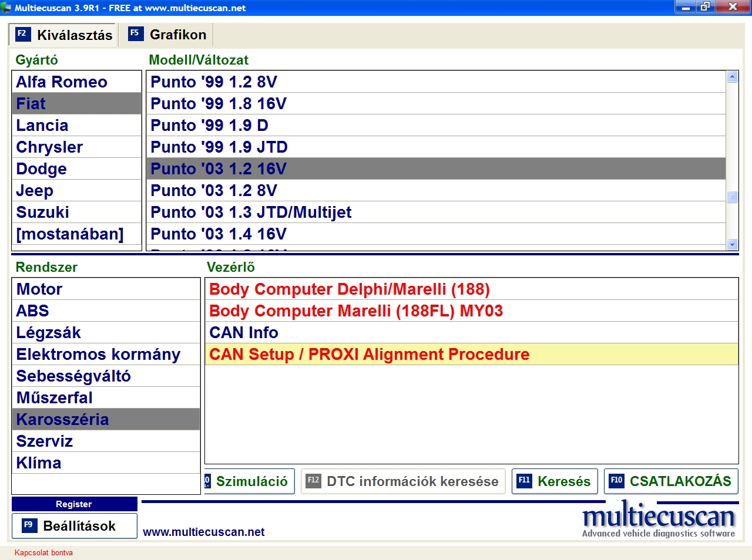Choose Jeep in the Gyártó list
Image resolution: width=752 pixels, height=560 pixels.
click(77, 190)
